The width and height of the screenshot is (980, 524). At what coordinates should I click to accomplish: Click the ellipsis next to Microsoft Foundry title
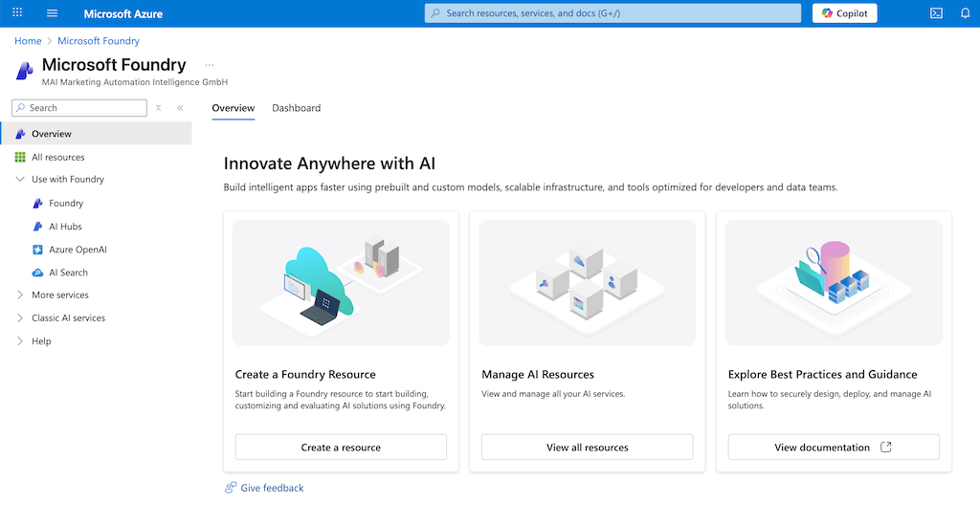pos(210,65)
